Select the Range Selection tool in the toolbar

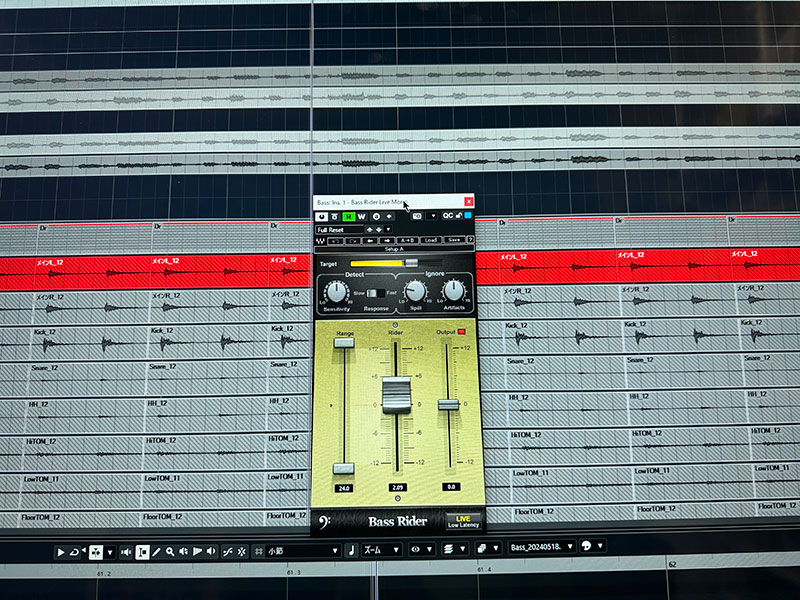coord(142,552)
